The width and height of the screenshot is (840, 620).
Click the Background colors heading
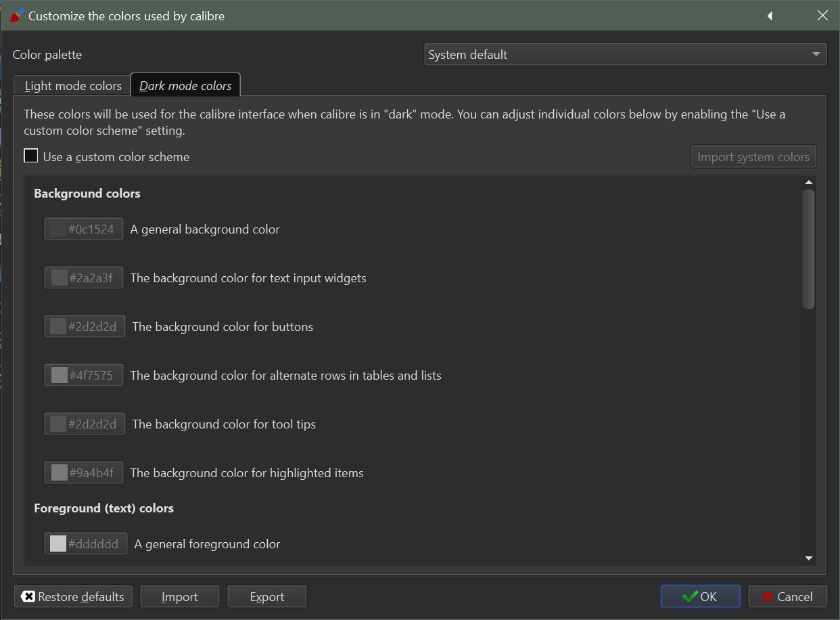[x=87, y=194]
